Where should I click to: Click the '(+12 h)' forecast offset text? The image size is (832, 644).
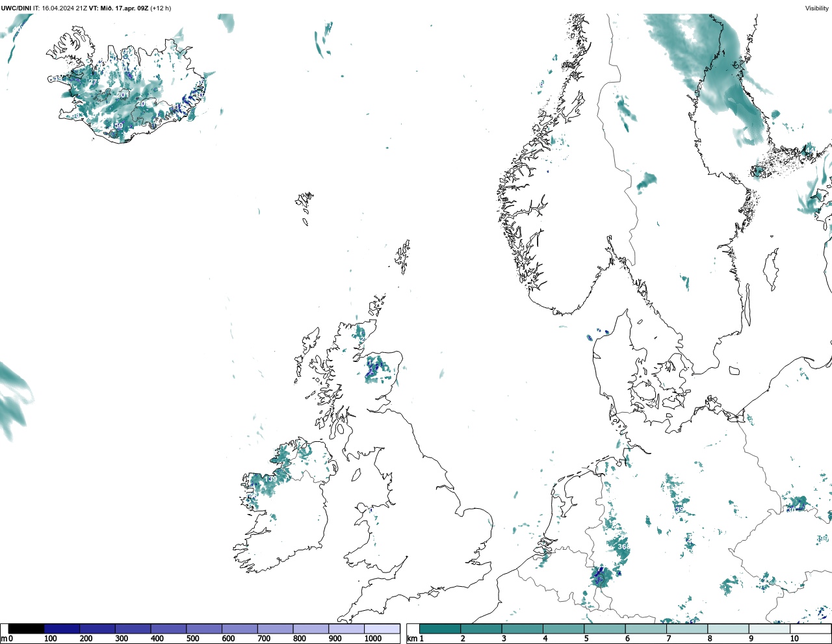click(x=161, y=8)
